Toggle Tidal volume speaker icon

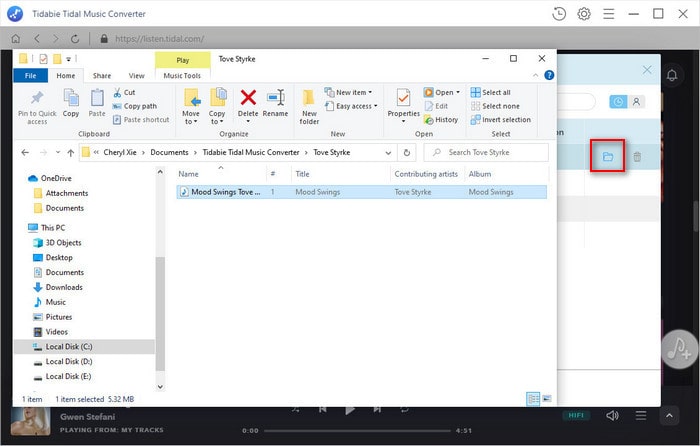point(612,416)
